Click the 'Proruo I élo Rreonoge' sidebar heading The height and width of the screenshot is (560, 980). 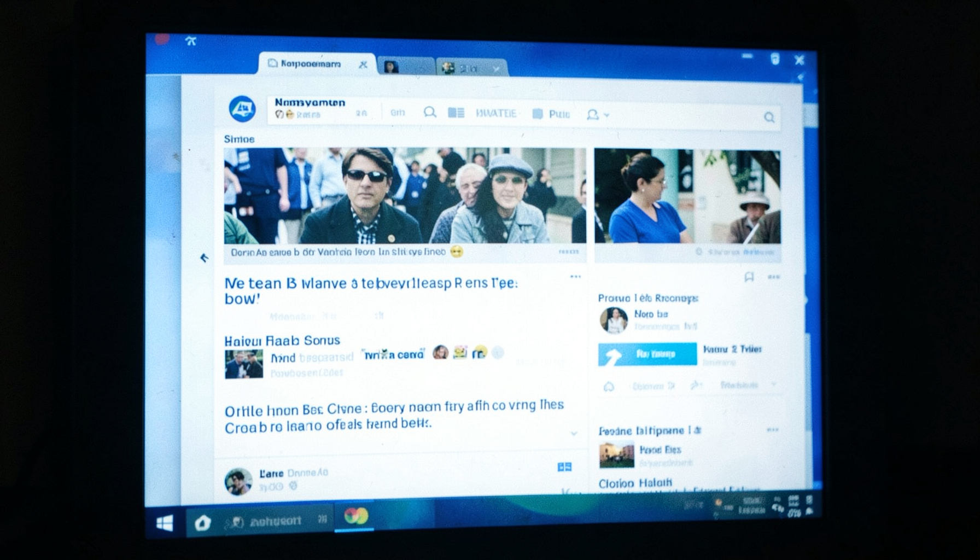648,298
